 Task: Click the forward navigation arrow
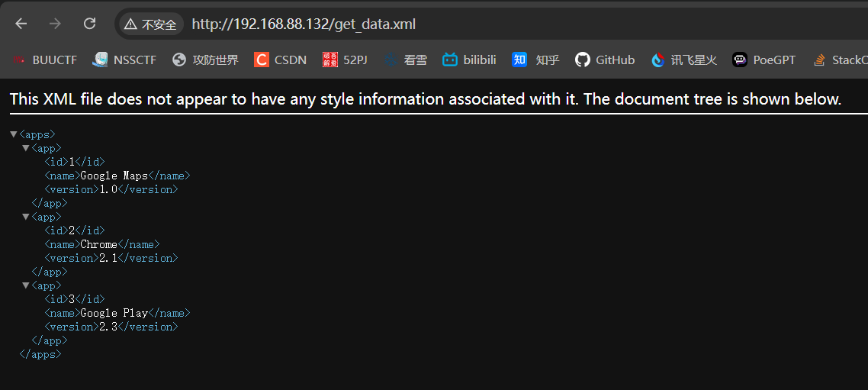[x=55, y=24]
